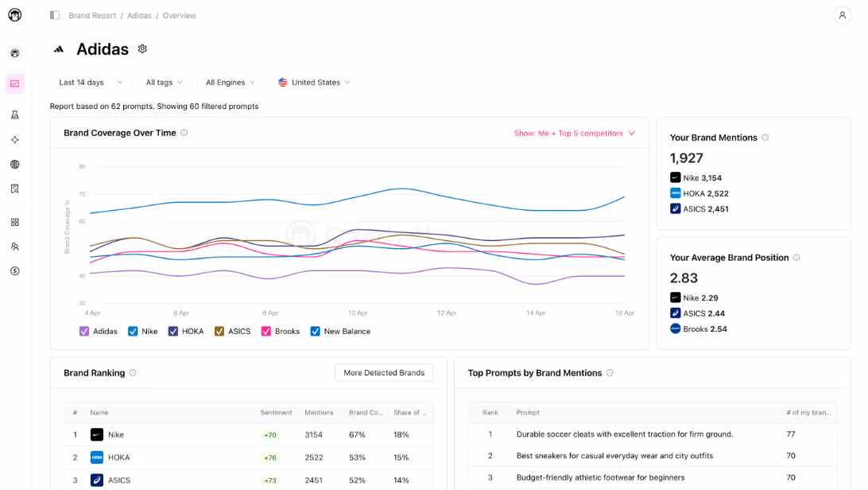Open the All tags dropdown
Screen dimensions: 868x490
pos(164,83)
